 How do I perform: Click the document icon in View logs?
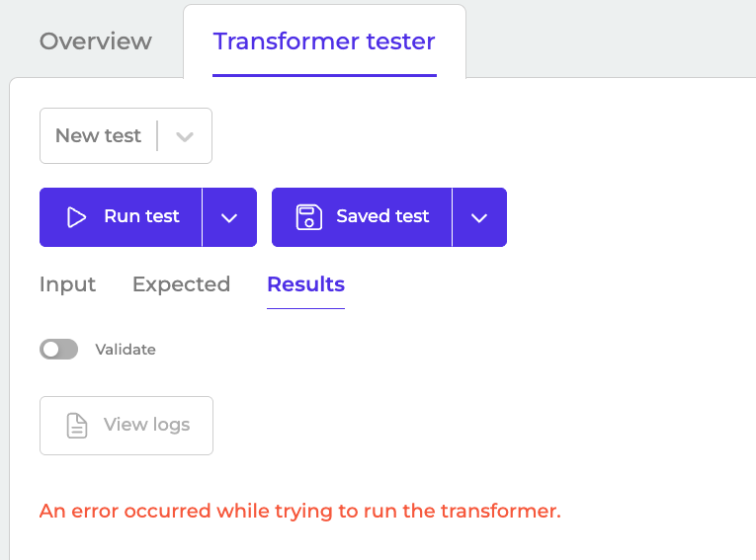(76, 426)
